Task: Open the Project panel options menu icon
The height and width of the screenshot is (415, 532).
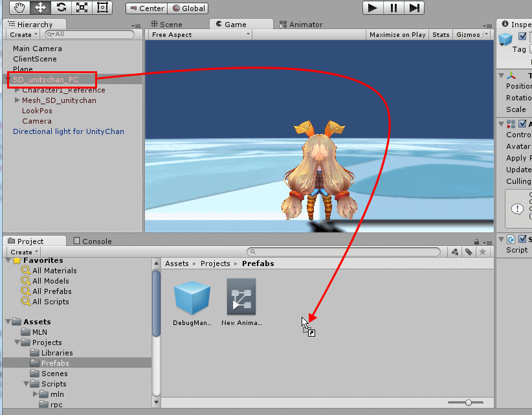Action: 487,242
